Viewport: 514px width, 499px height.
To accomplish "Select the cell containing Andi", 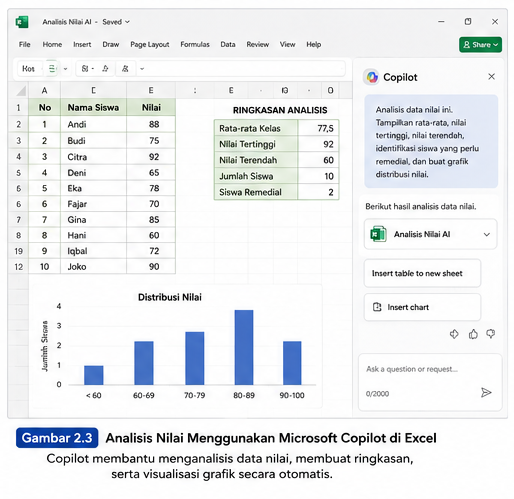I will click(93, 124).
